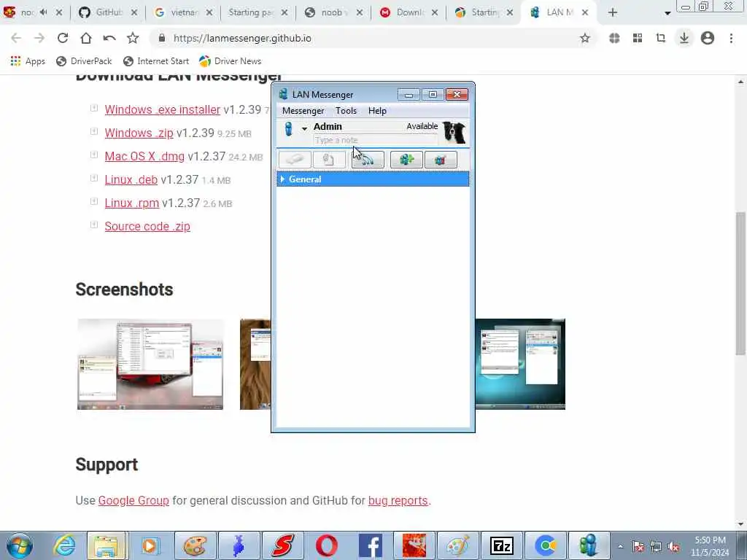Image resolution: width=747 pixels, height=560 pixels.
Task: Click the Admin user name
Action: point(328,127)
